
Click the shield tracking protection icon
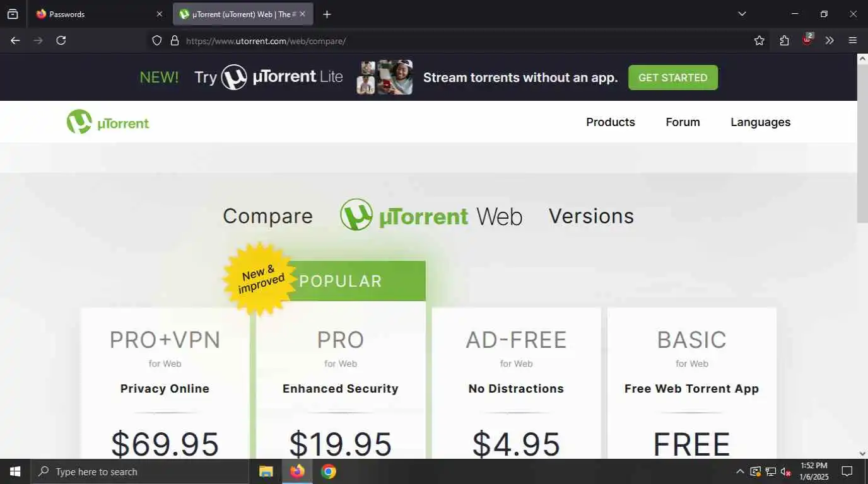(x=157, y=40)
